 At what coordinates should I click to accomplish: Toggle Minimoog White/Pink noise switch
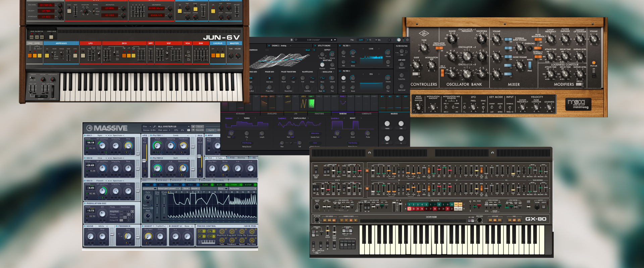coord(530,65)
